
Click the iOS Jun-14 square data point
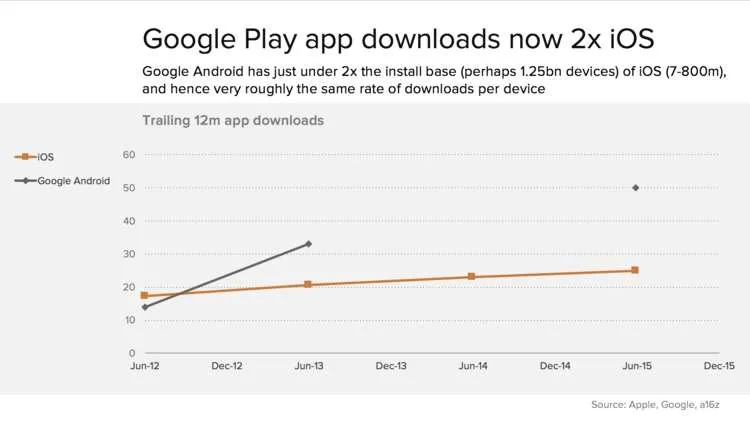coord(472,277)
